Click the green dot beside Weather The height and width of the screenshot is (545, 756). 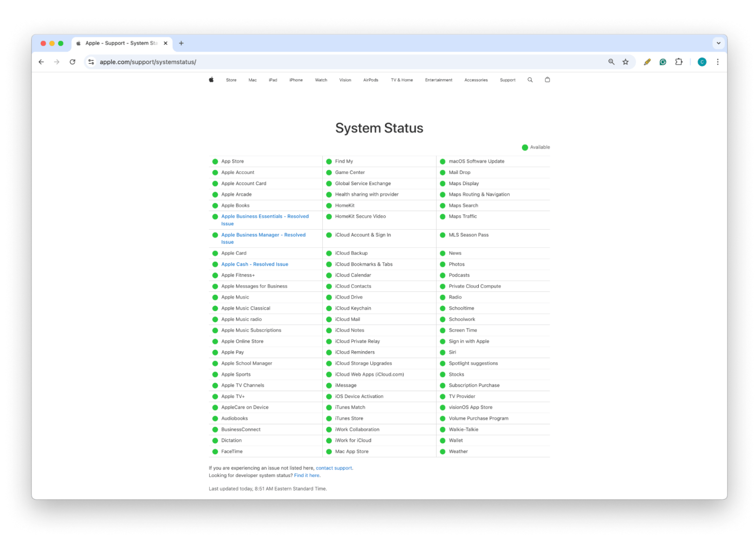442,452
